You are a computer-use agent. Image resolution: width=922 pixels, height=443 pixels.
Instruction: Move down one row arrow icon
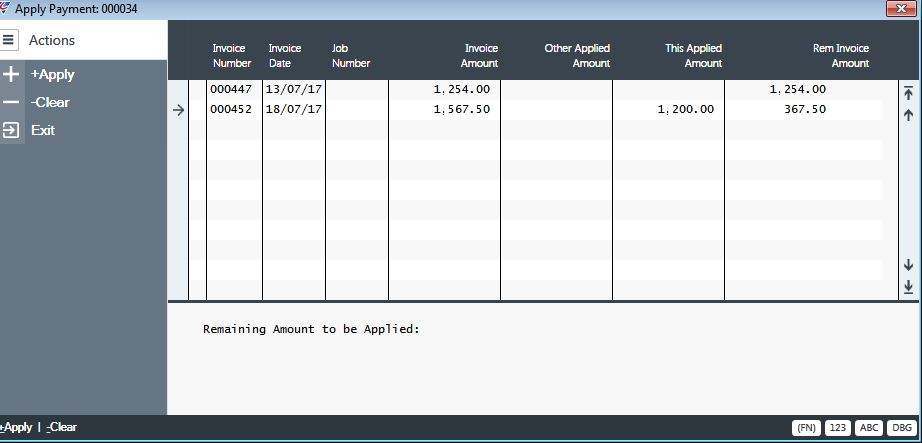(x=908, y=265)
